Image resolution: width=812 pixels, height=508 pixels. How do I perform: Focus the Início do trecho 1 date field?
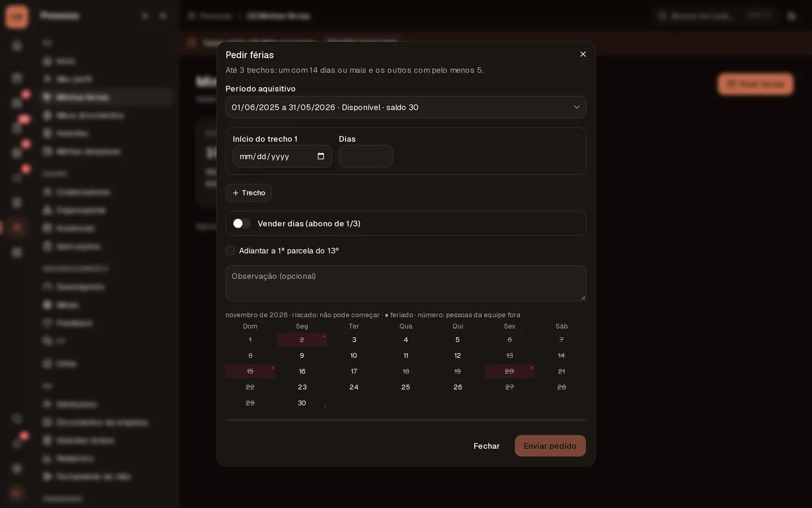[x=283, y=156]
